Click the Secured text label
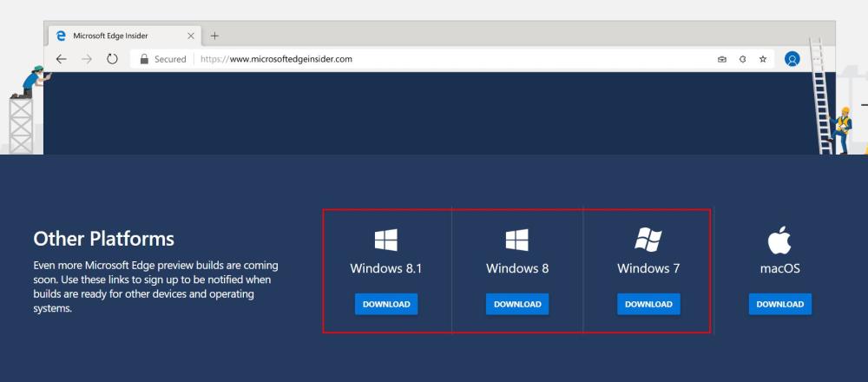Viewport: 868px width, 382px height. point(170,59)
